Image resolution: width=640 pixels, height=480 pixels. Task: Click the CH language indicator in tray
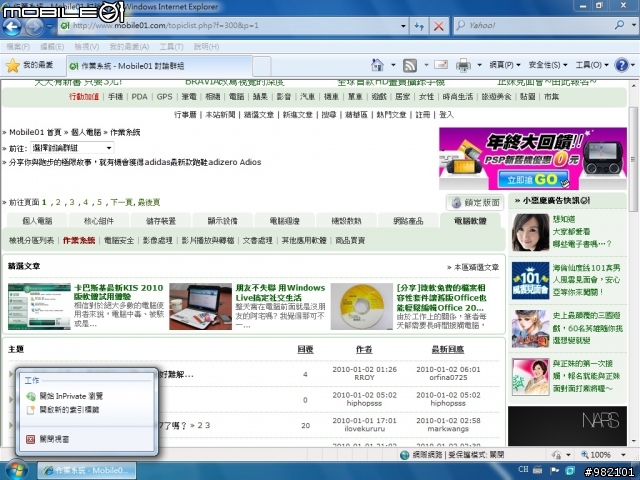523,469
